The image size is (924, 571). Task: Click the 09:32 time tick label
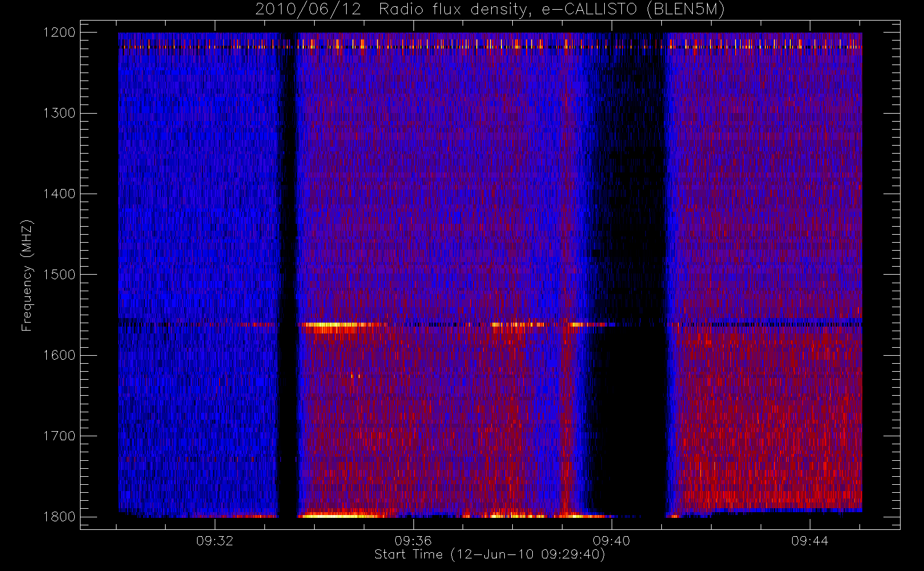coord(215,541)
